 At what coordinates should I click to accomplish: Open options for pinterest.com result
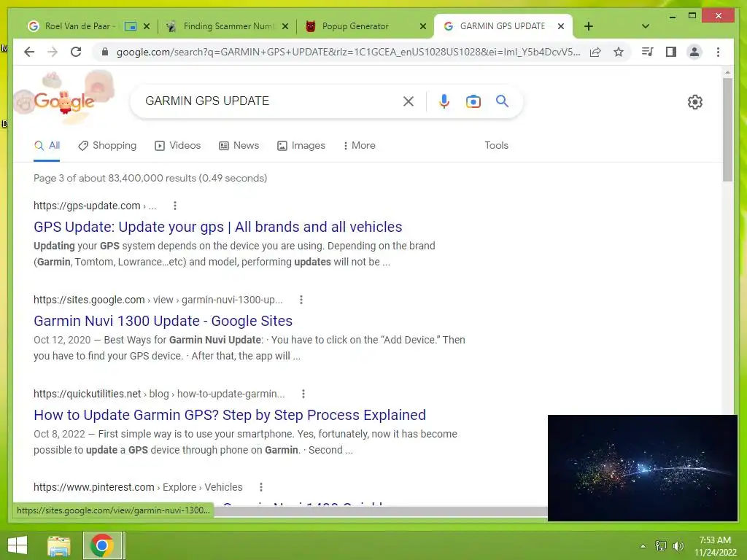pos(261,487)
